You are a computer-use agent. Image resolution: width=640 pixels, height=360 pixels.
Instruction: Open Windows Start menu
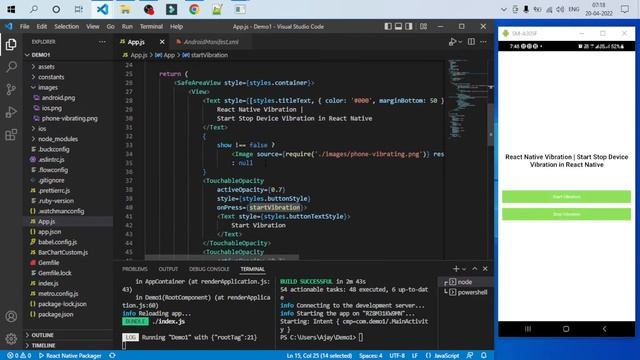pos(11,9)
